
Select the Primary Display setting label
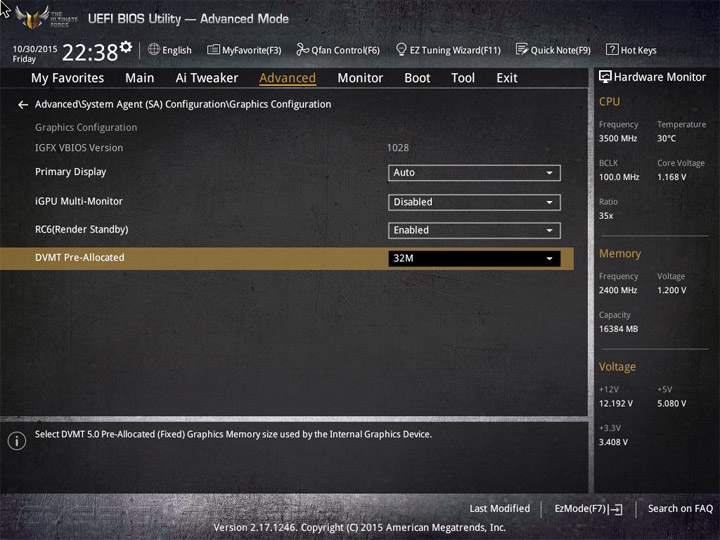70,172
